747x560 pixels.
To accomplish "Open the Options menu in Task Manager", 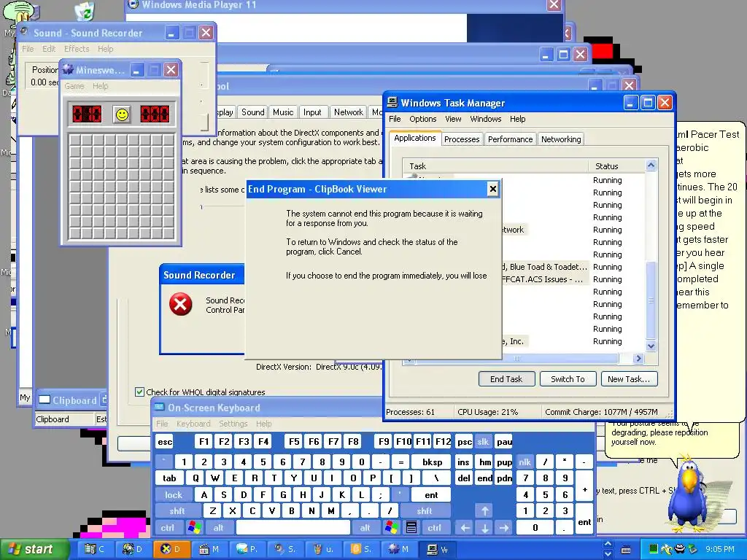I will [x=422, y=119].
